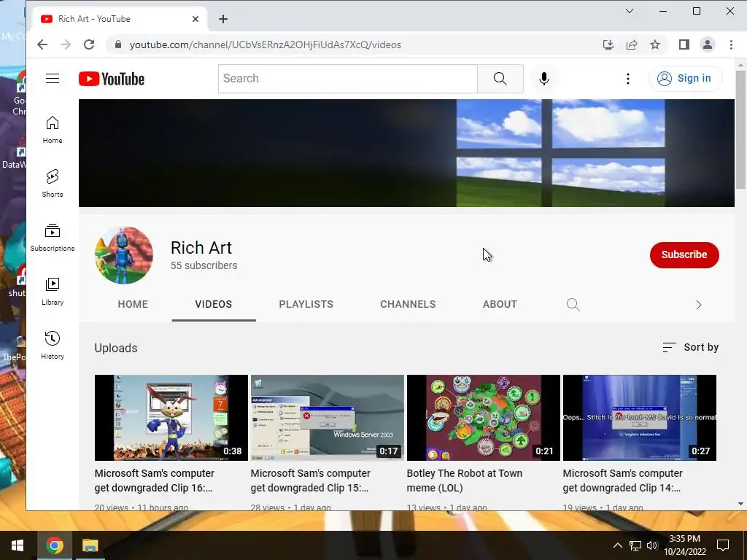Open Subscriptions in the sidebar

tap(53, 237)
